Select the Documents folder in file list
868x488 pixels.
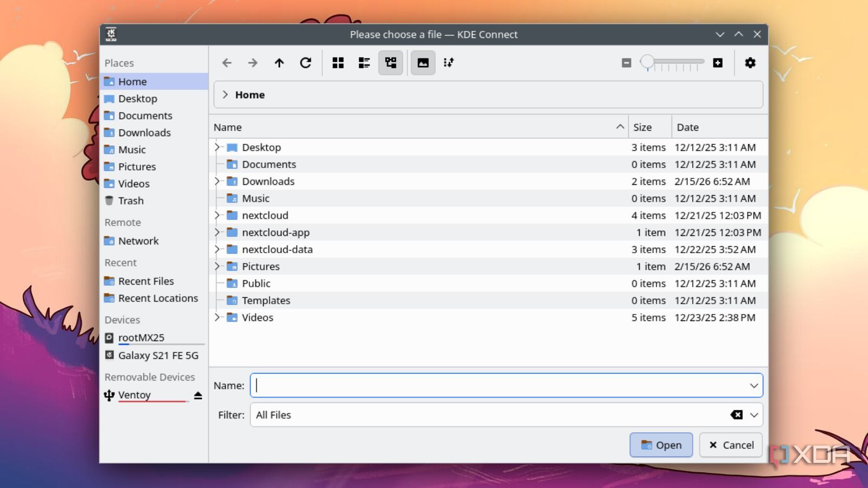pyautogui.click(x=488, y=164)
